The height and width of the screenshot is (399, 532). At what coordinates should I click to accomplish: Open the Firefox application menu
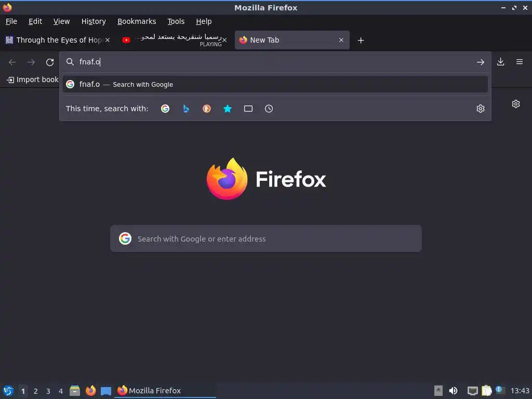click(520, 62)
